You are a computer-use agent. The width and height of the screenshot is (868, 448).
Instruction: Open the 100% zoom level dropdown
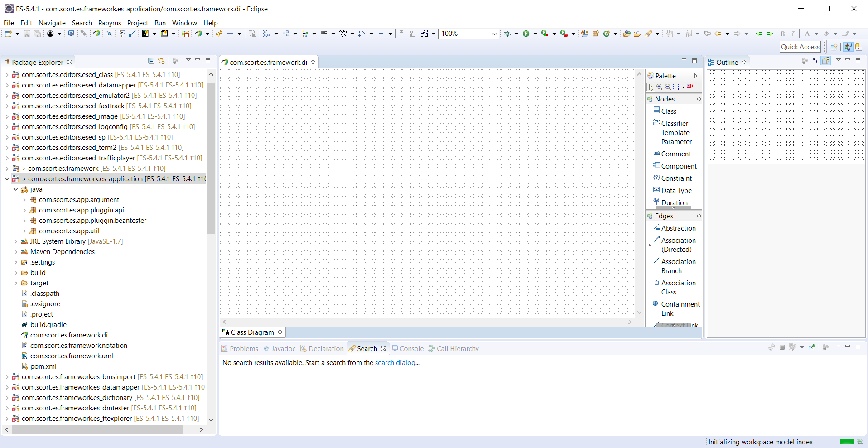pos(494,34)
